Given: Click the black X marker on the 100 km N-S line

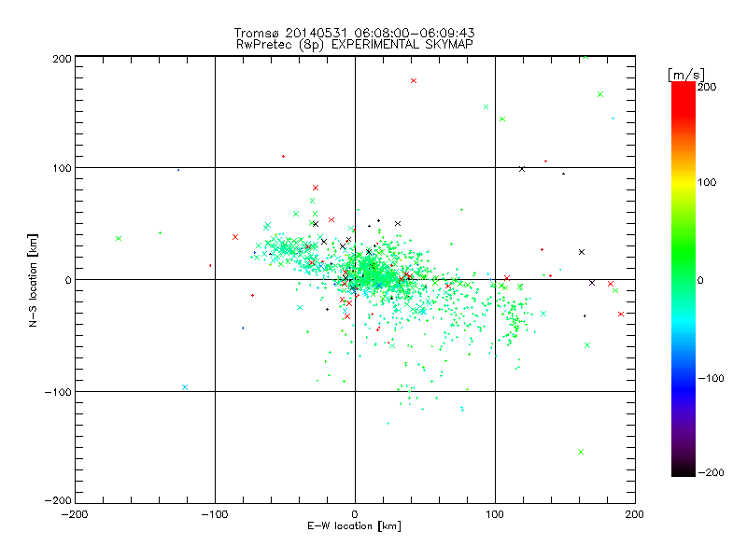Looking at the screenshot, I should 522,169.
